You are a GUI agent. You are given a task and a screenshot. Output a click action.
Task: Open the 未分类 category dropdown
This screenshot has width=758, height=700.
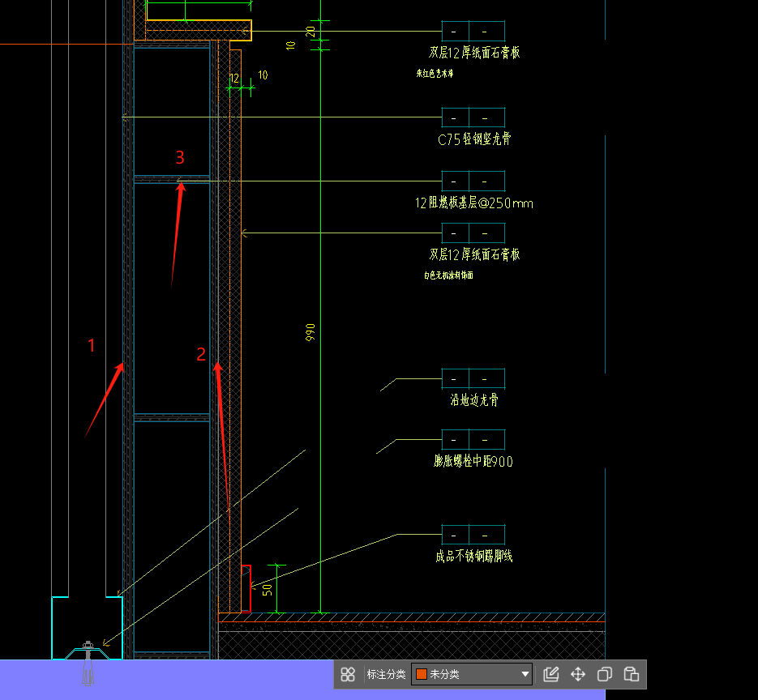[x=472, y=674]
